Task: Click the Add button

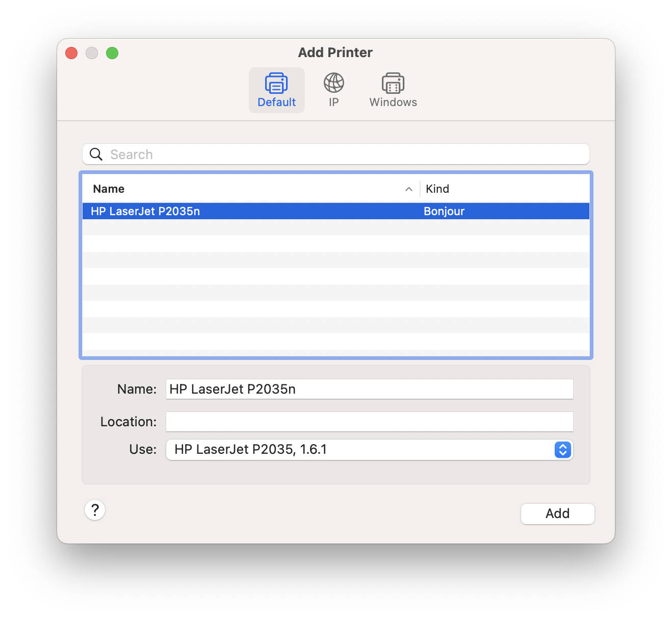Action: 558,513
